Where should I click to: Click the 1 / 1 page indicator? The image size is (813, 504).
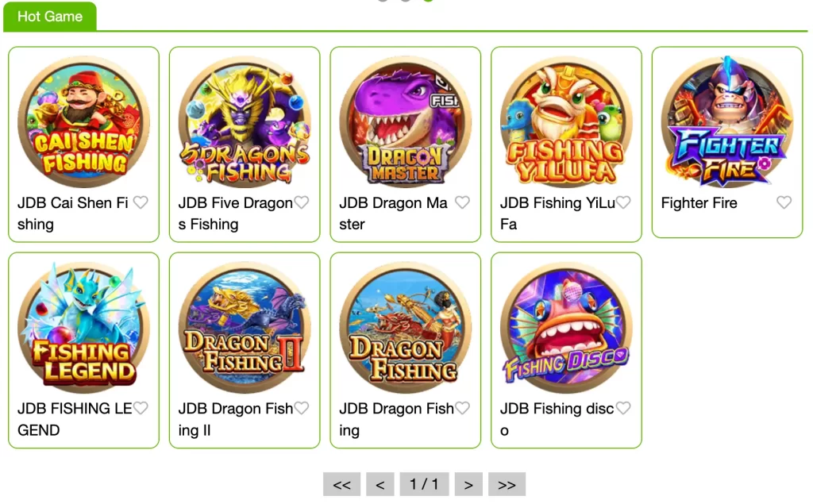pos(424,484)
